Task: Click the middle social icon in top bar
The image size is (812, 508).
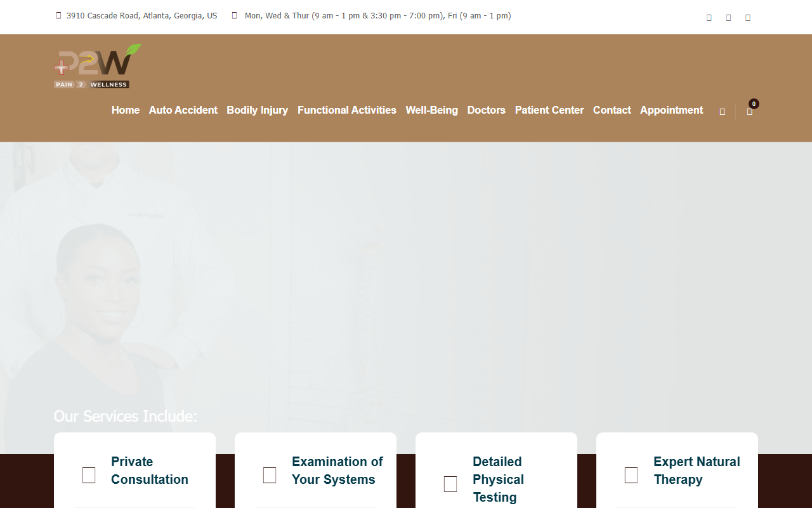Action: point(728,18)
